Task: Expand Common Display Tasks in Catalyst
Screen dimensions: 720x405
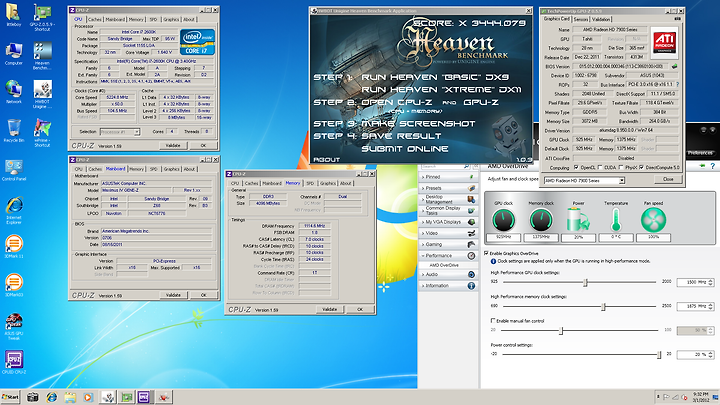Action: point(448,210)
